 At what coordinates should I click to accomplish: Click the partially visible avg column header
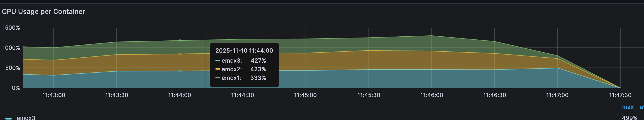click(642, 107)
